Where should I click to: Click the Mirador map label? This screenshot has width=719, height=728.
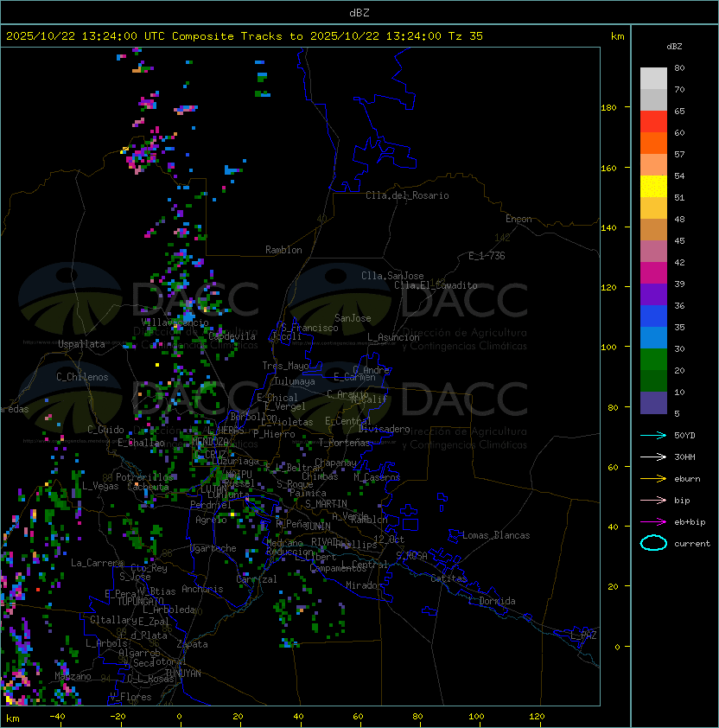[x=364, y=585]
